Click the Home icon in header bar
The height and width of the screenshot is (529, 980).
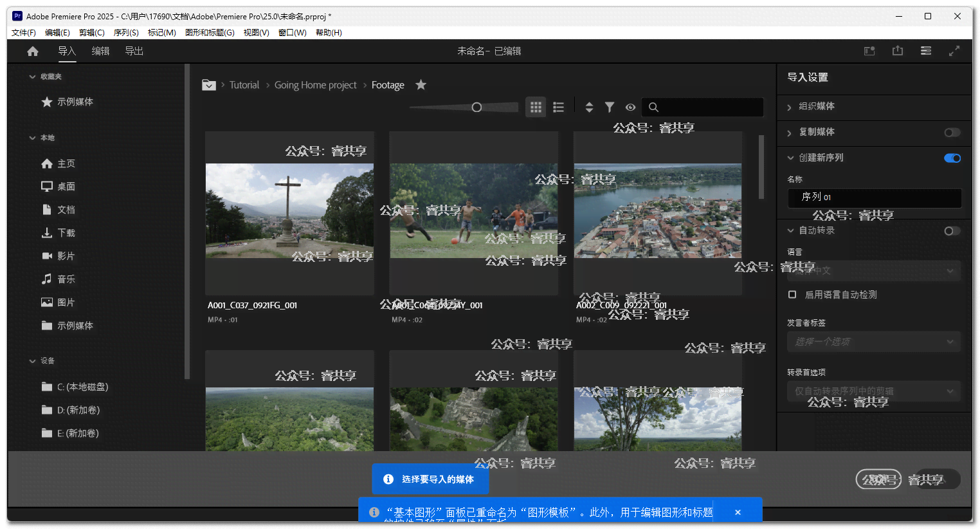[33, 51]
